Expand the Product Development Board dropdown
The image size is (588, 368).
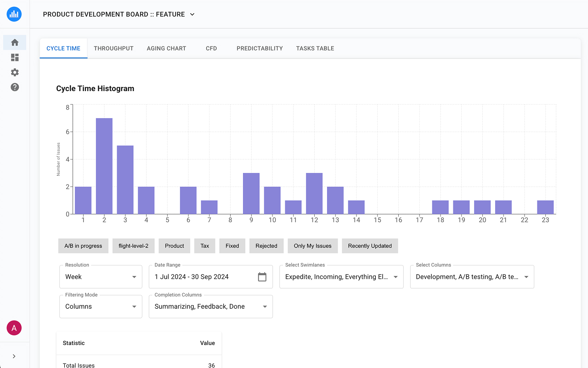pyautogui.click(x=119, y=14)
